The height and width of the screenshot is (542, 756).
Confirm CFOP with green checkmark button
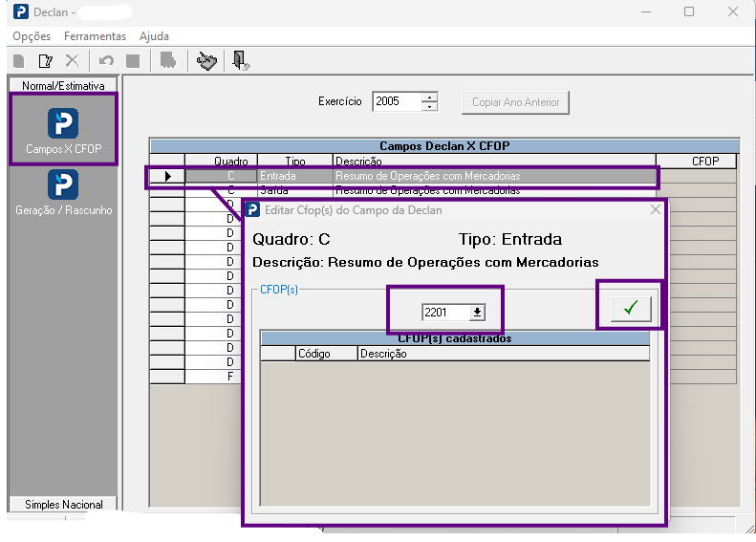click(631, 308)
